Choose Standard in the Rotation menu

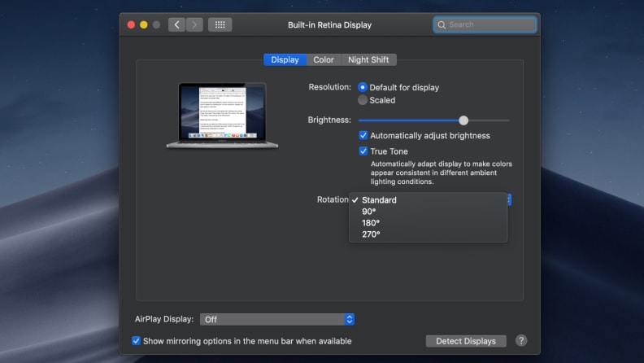coord(429,199)
